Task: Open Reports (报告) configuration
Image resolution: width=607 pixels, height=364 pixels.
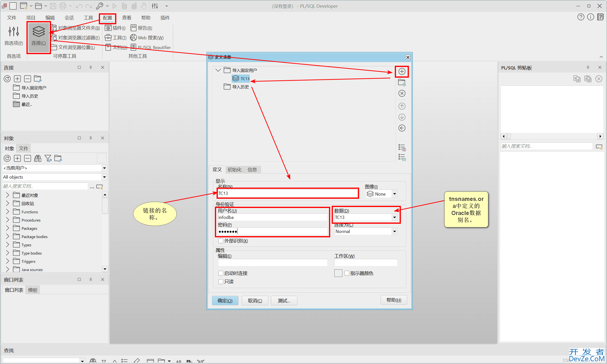Action: [x=141, y=28]
